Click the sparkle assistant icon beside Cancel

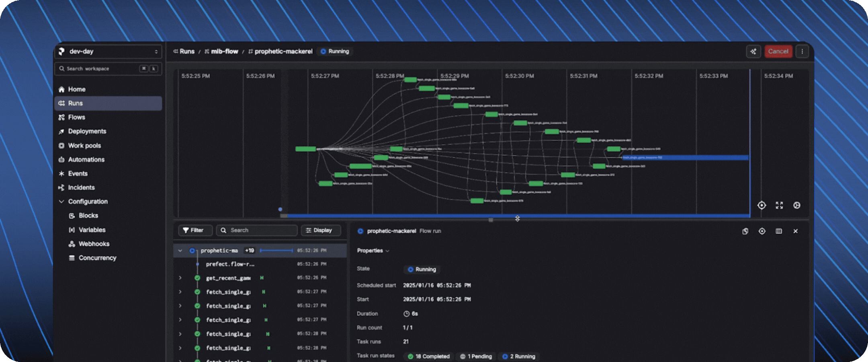(x=753, y=51)
